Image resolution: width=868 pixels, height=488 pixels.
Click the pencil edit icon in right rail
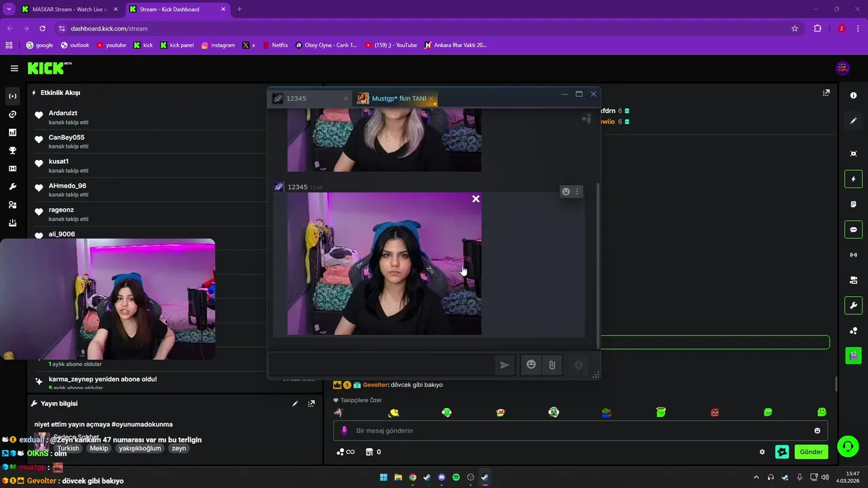853,121
